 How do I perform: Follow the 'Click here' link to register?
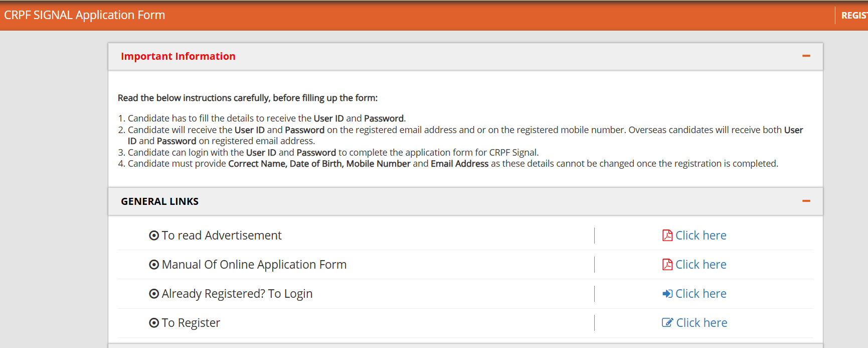click(702, 323)
